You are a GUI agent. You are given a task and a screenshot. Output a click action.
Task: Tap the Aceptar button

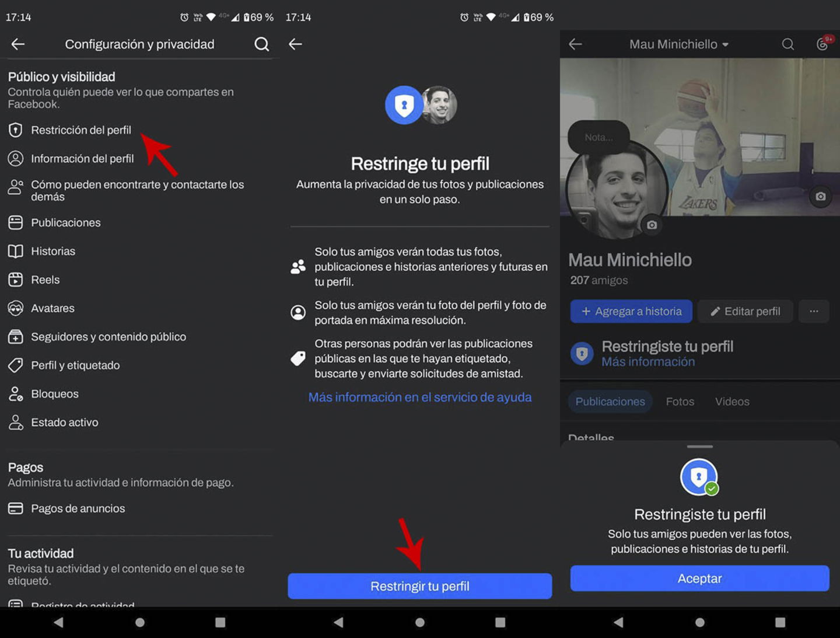[699, 578]
